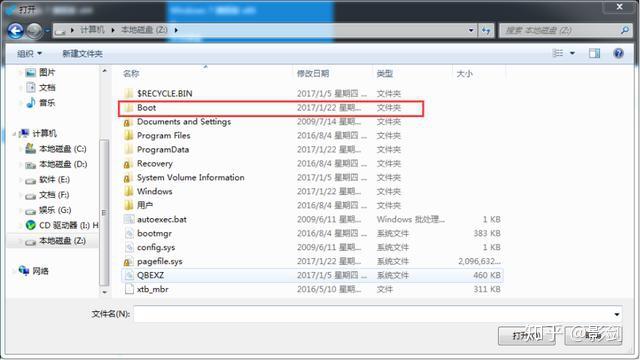Click 新建文件夹 button
Screen dimensions: 640x360
82,53
